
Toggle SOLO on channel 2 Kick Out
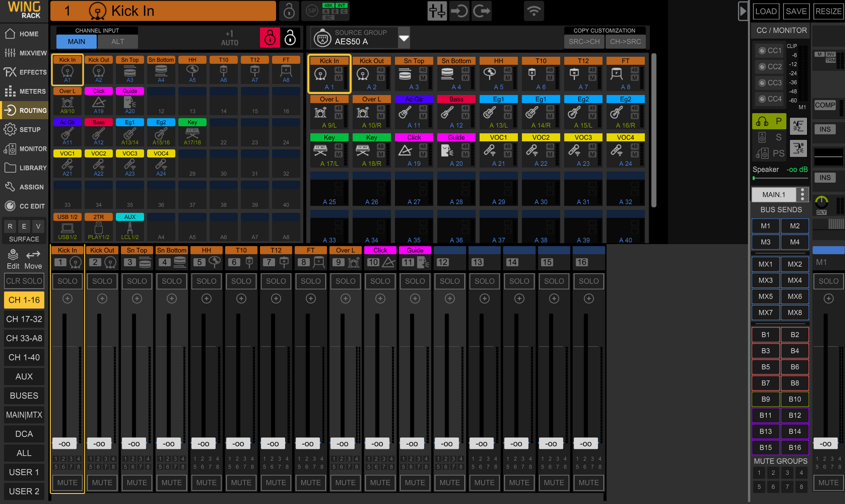coord(102,281)
